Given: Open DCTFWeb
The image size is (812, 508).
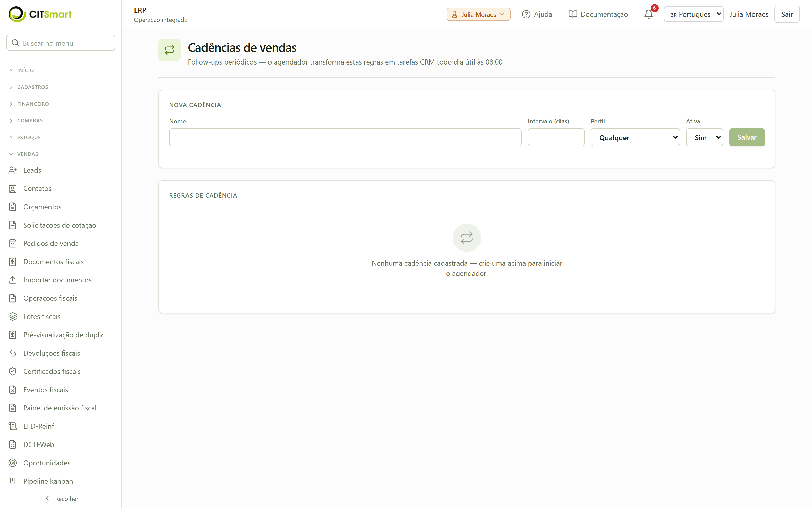Looking at the screenshot, I should [60, 444].
